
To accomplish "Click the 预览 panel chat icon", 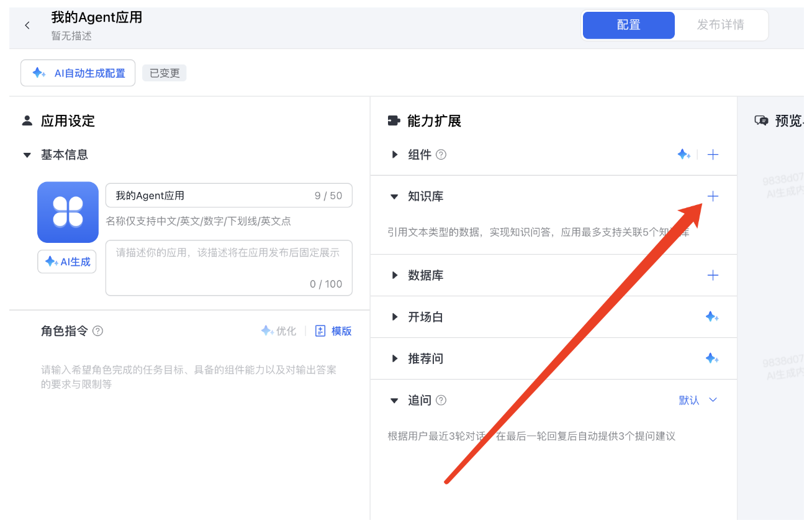I will 762,121.
